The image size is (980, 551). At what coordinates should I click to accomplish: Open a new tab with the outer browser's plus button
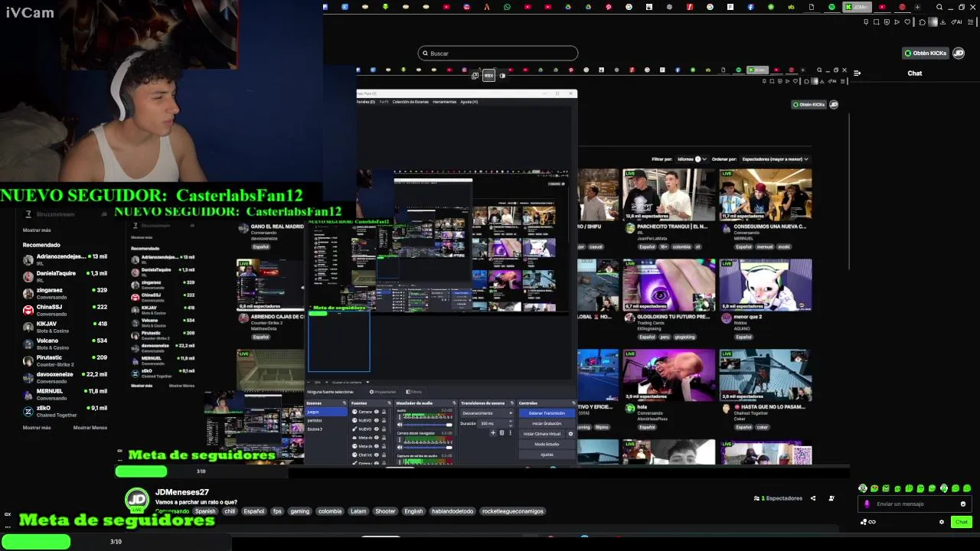[917, 7]
